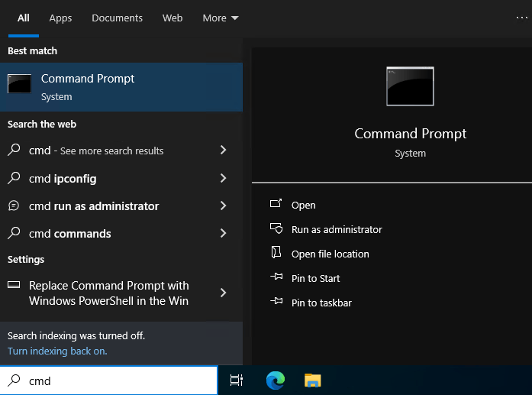
Task: Click the Open file location icon
Action: tap(276, 252)
